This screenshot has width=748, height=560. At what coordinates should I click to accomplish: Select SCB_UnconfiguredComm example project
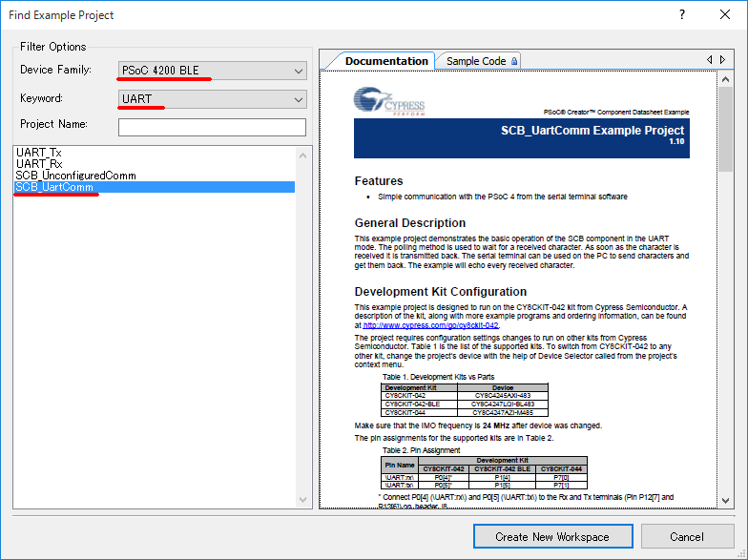[76, 176]
